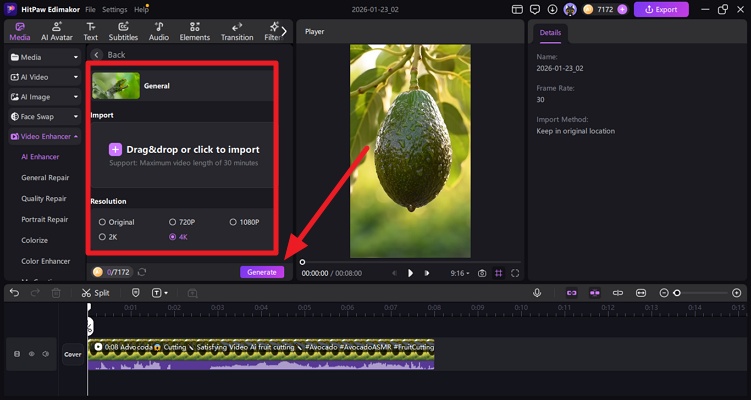Click the General model thumbnail

116,86
